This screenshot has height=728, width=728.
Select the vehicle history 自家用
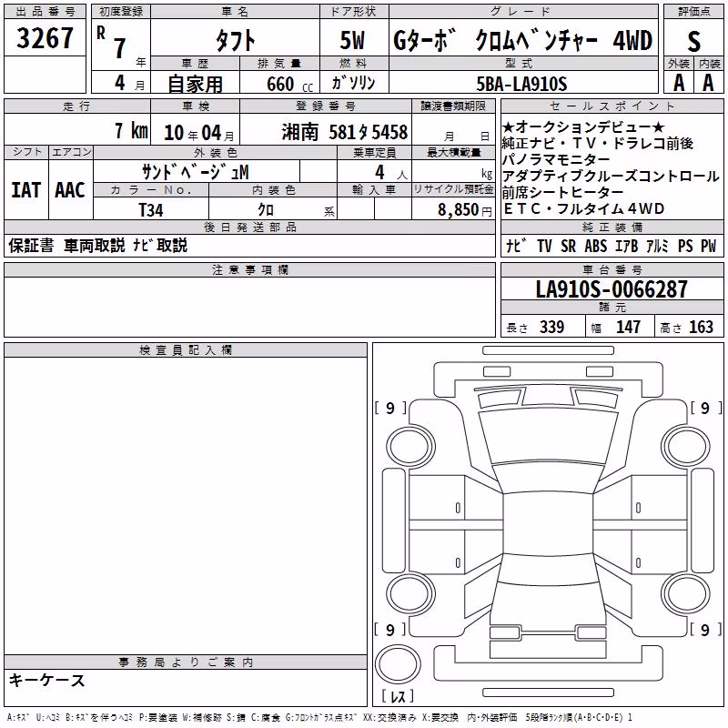tap(195, 84)
